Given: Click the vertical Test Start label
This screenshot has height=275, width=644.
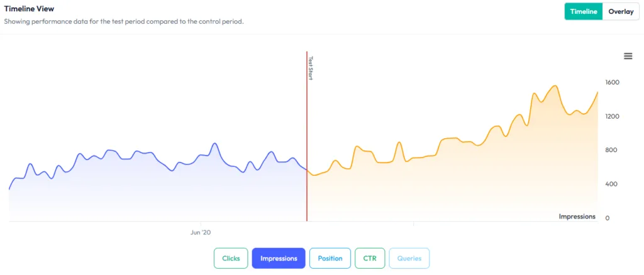Looking at the screenshot, I should click(x=310, y=67).
